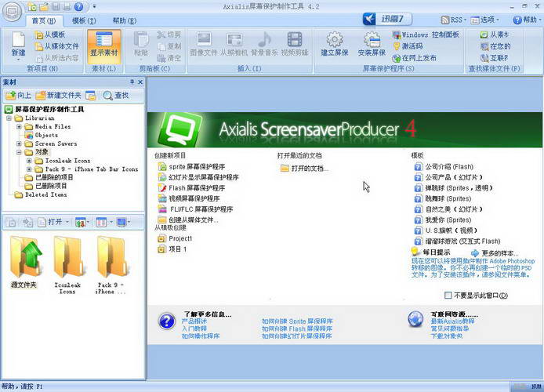Click 如何创建 Flash 屏保程序 link

pyautogui.click(x=296, y=328)
